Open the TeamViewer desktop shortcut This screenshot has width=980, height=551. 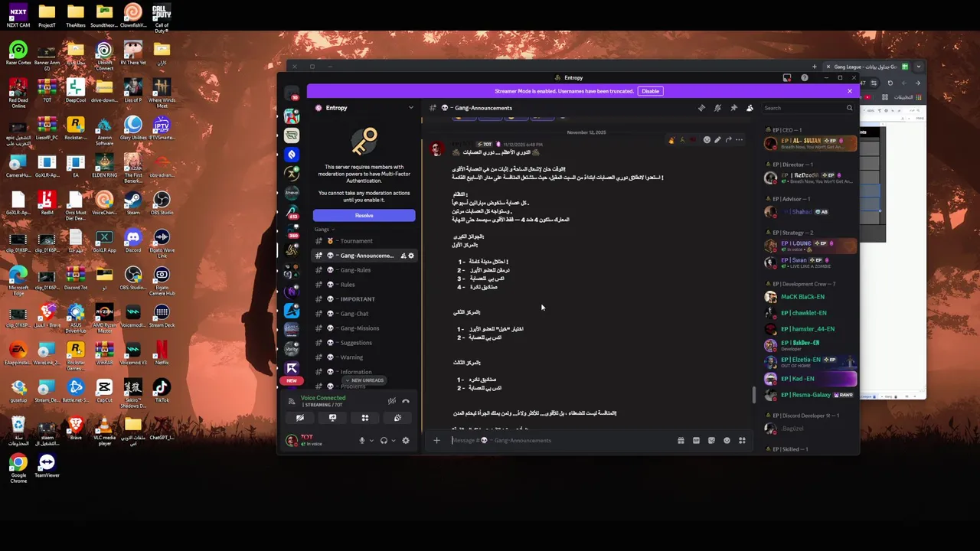coord(47,467)
